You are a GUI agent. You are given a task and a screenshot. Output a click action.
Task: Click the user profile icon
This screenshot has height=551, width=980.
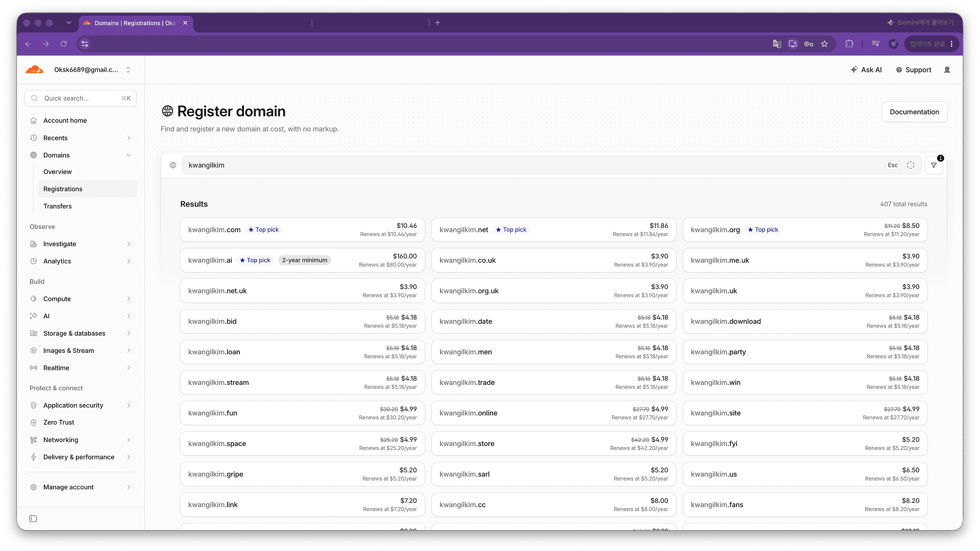tap(947, 69)
